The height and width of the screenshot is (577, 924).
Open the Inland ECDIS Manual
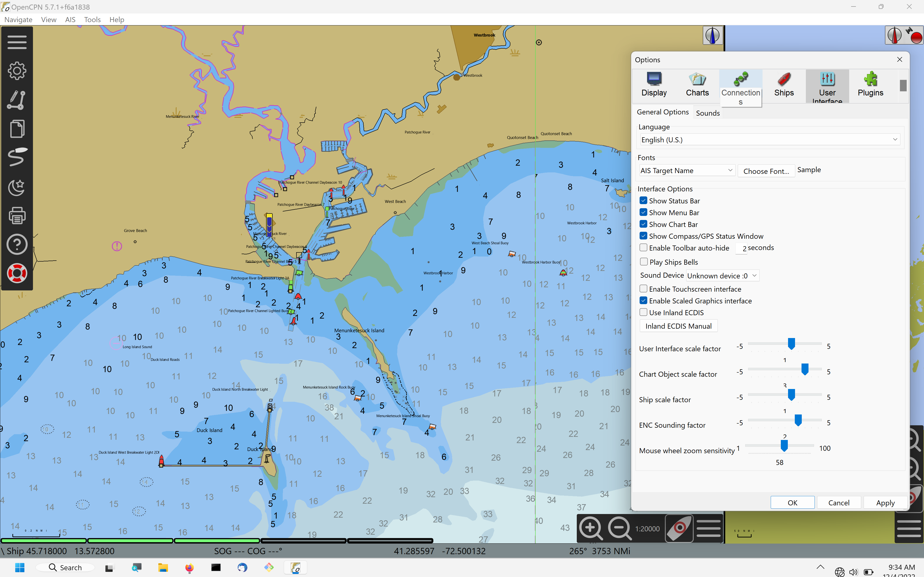pos(678,326)
